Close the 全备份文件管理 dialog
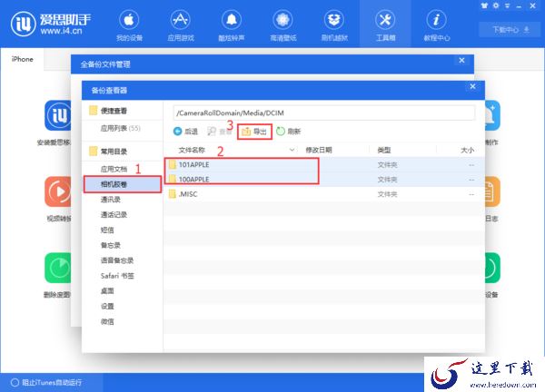The image size is (545, 392). click(461, 61)
